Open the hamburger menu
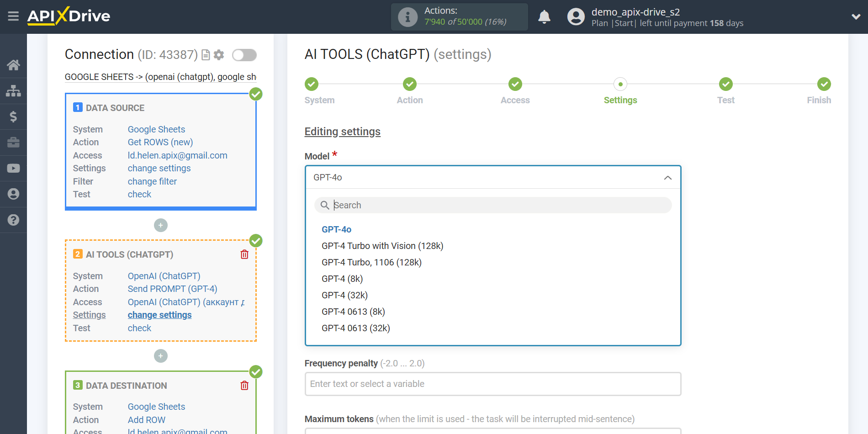This screenshot has height=434, width=868. click(13, 16)
